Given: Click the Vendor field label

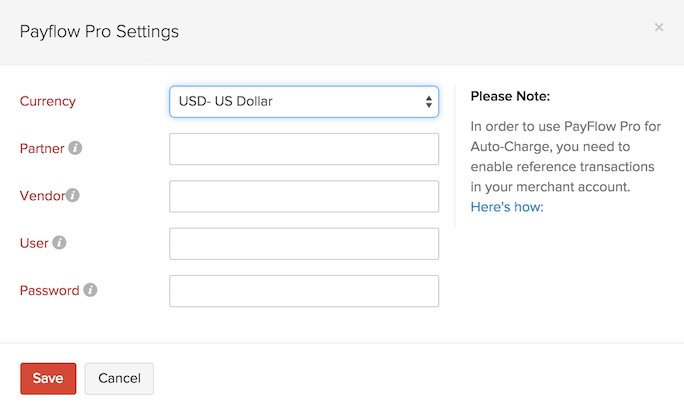Looking at the screenshot, I should (x=42, y=196).
